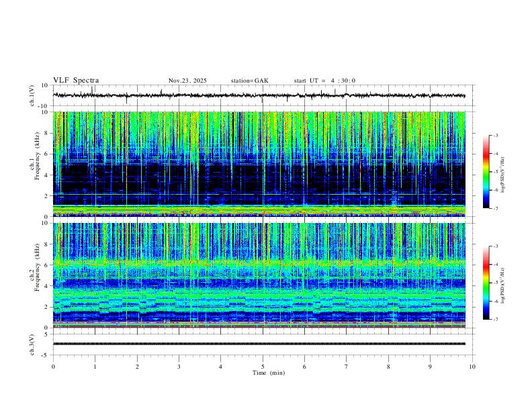The height and width of the screenshot is (411, 532).
Task: Select the "start UT = 4 :30: 0" text
Action: (324, 81)
